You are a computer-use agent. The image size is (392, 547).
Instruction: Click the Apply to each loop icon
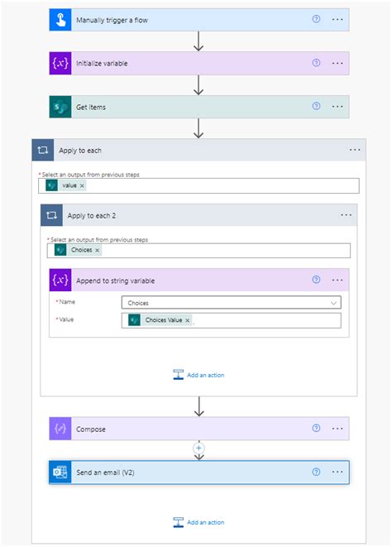click(x=43, y=150)
